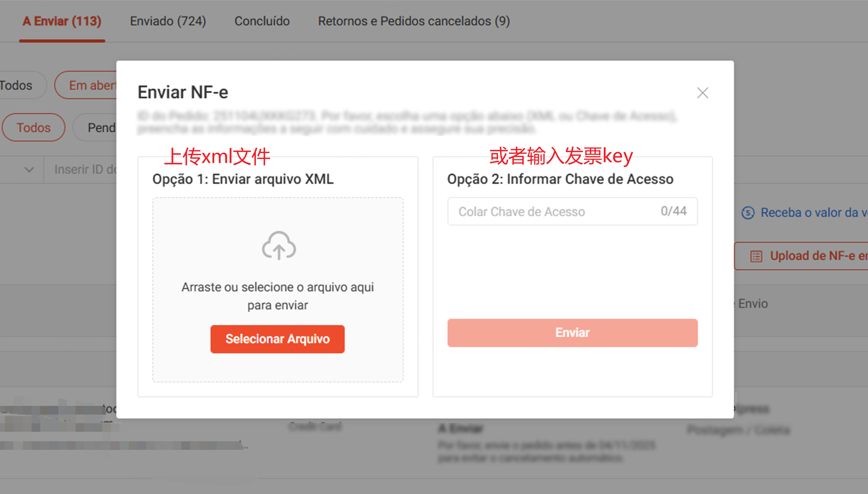868x494 pixels.
Task: Click the Upload de NF-e button
Action: [816, 256]
